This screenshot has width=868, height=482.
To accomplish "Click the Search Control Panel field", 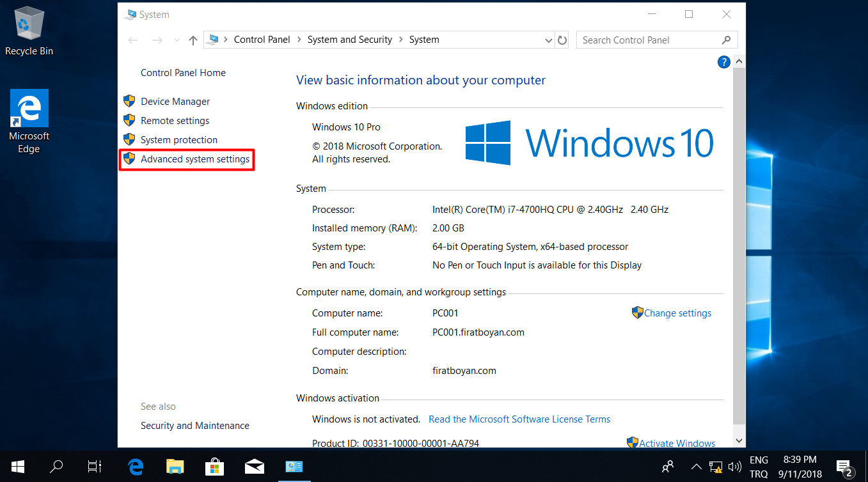I will (657, 40).
